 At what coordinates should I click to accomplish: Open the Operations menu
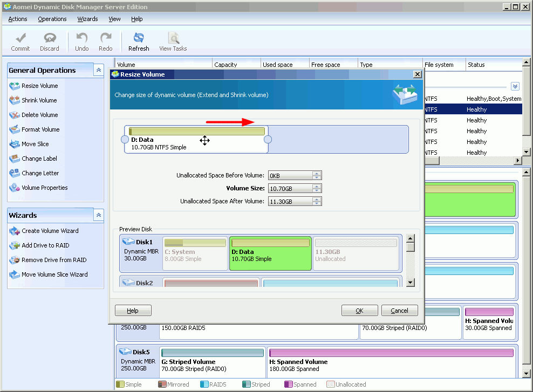[52, 19]
